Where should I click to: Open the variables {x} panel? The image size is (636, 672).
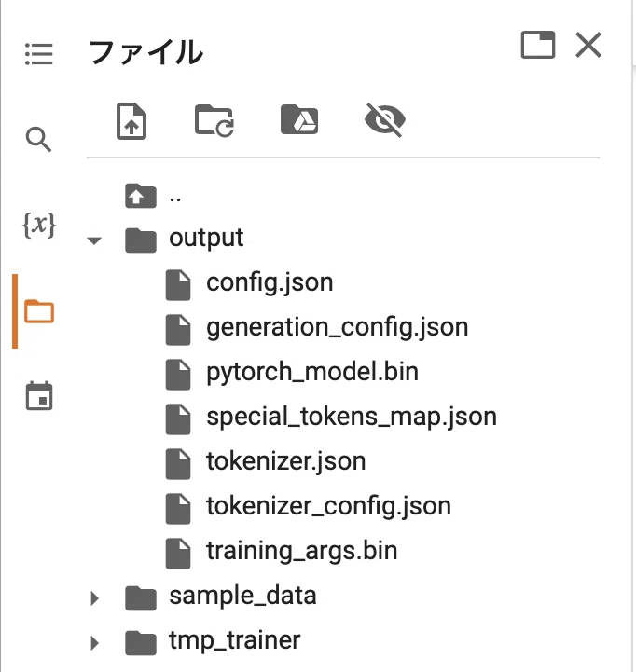(38, 225)
